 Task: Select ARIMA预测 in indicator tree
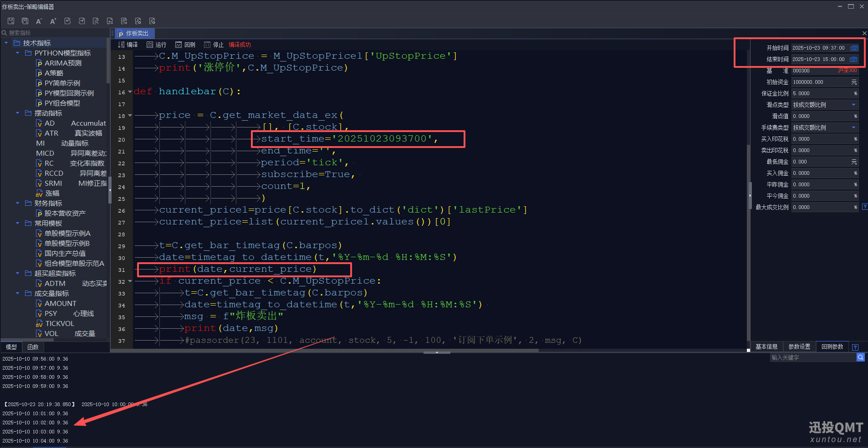[63, 63]
